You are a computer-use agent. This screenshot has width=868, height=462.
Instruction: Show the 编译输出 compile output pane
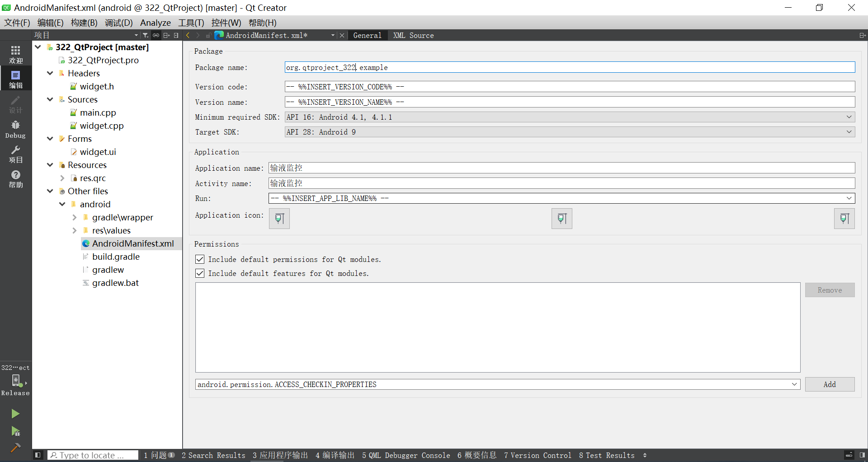[335, 455]
